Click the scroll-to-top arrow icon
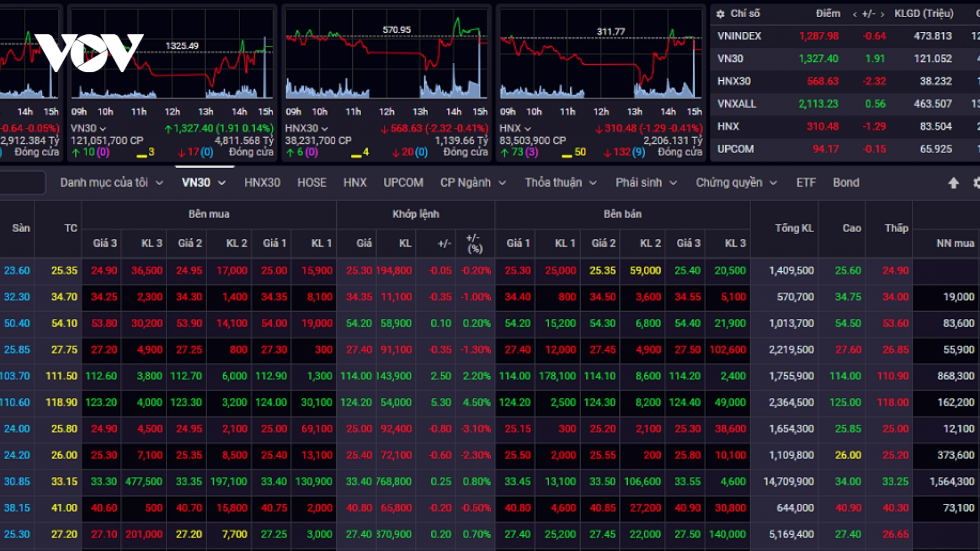This screenshot has height=551, width=980. point(954,182)
